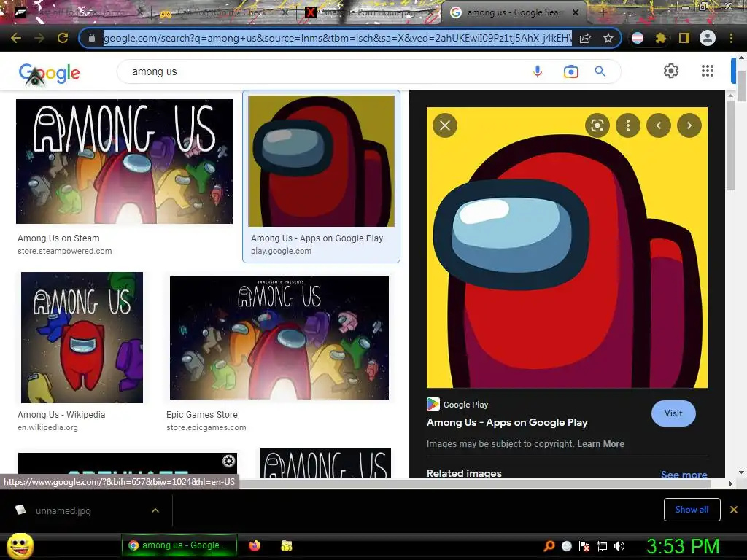This screenshot has height=560, width=747.
Task: Open the Extensions puzzle piece menu
Action: tap(660, 38)
